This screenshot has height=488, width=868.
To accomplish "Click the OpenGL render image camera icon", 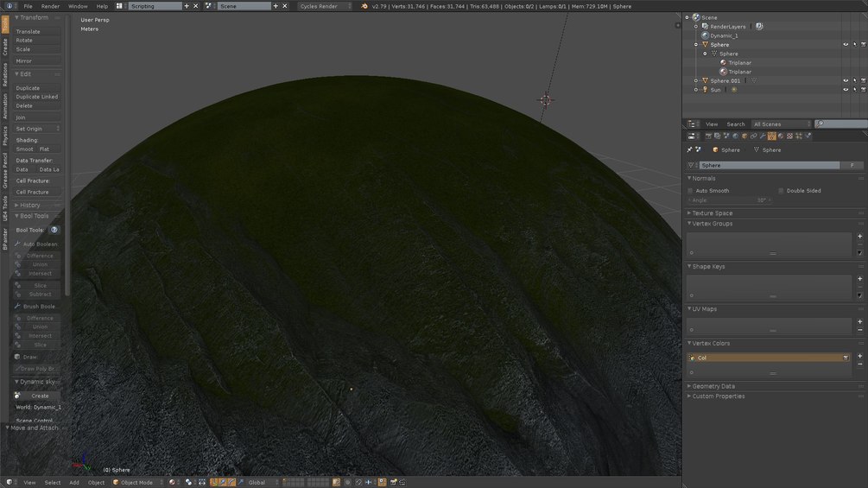I will [x=394, y=483].
